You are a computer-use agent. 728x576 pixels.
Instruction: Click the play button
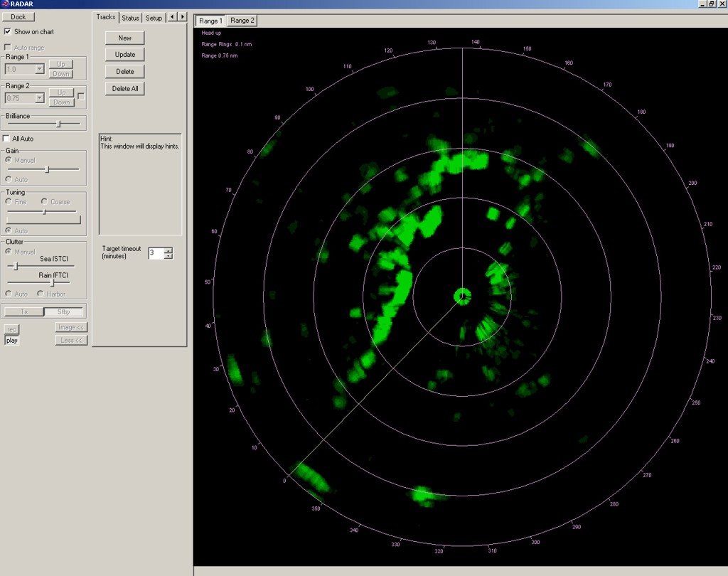pyautogui.click(x=11, y=341)
